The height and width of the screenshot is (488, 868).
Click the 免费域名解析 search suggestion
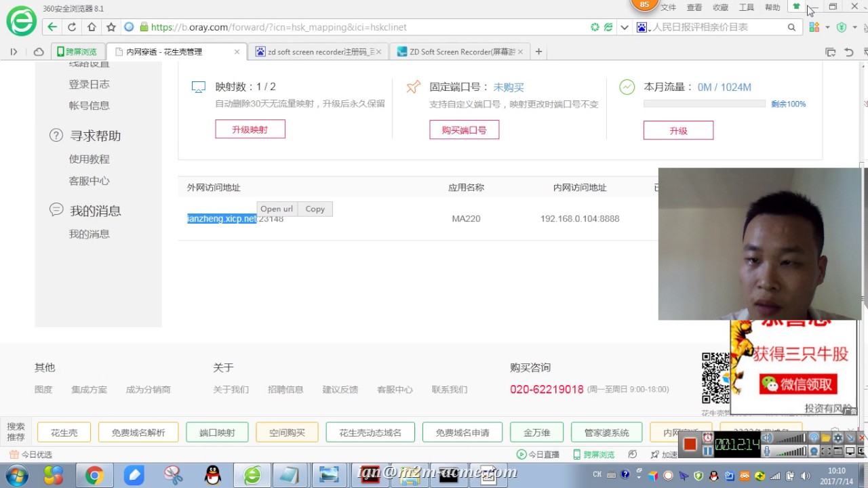click(138, 432)
